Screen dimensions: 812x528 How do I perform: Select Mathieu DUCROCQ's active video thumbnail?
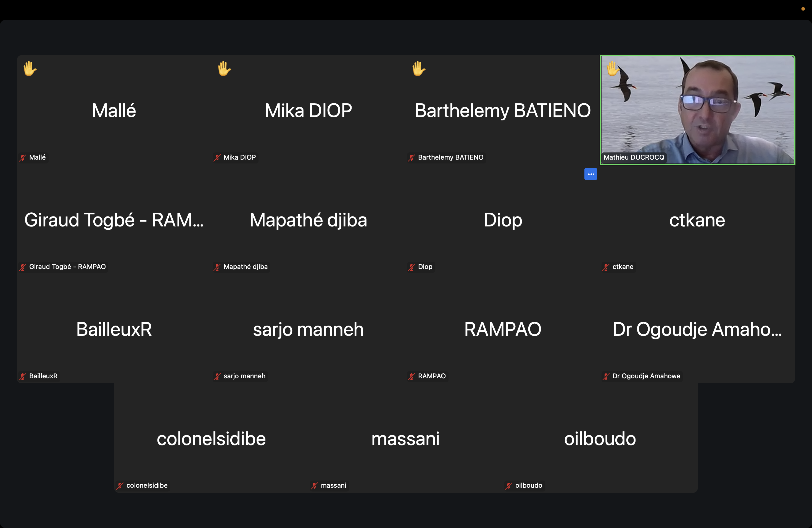coord(697,110)
